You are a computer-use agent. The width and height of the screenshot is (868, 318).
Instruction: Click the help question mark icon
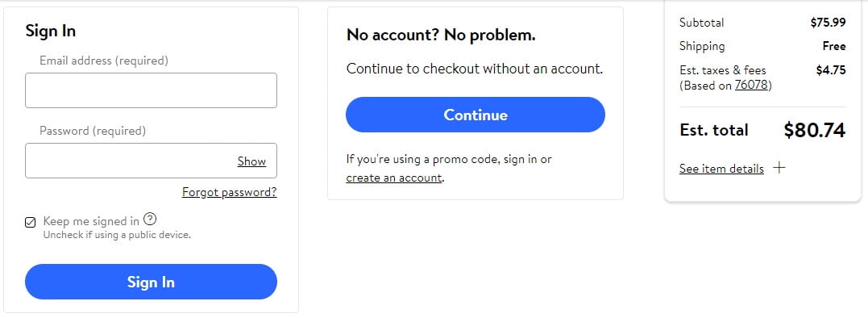(x=150, y=219)
